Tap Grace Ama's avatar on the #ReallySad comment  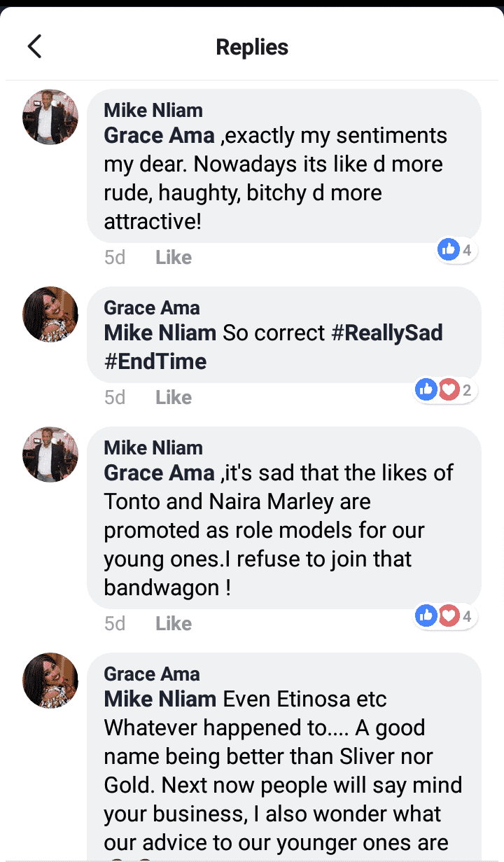[50, 314]
